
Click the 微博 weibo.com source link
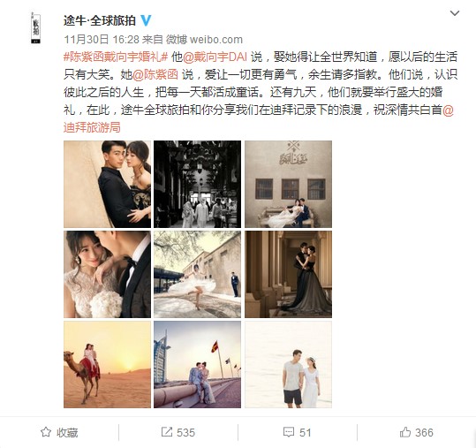204,39
